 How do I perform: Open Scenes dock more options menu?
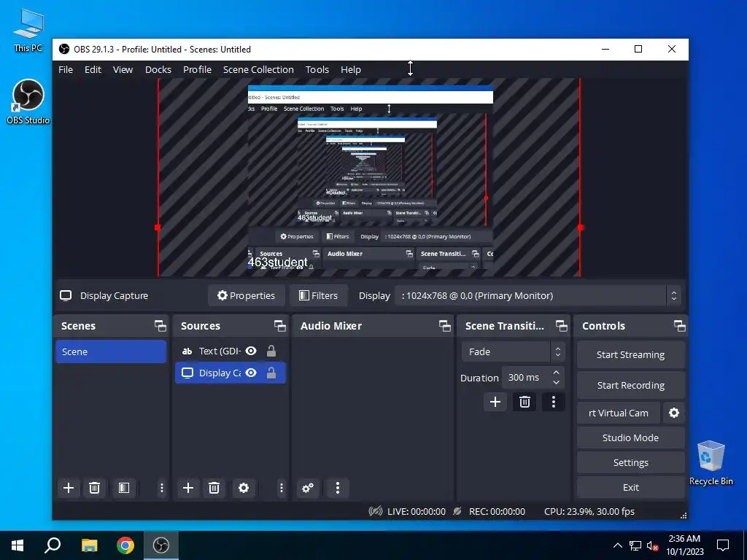(x=161, y=488)
